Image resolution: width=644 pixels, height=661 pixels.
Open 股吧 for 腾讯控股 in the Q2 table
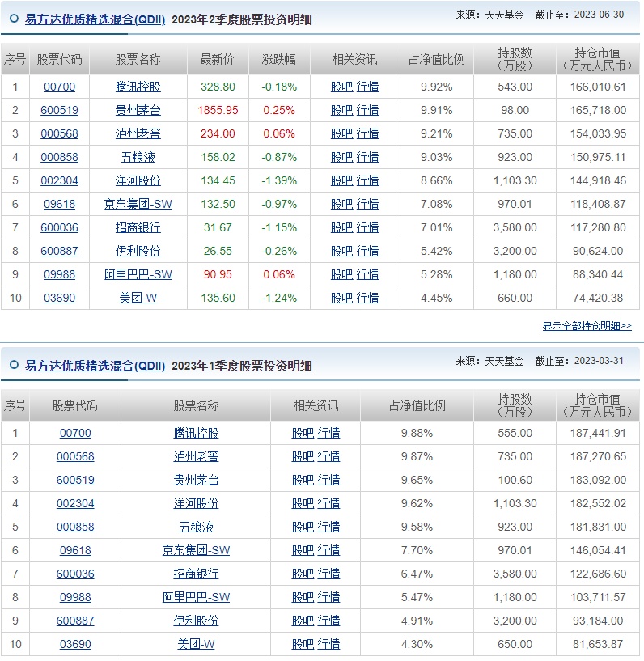(341, 87)
